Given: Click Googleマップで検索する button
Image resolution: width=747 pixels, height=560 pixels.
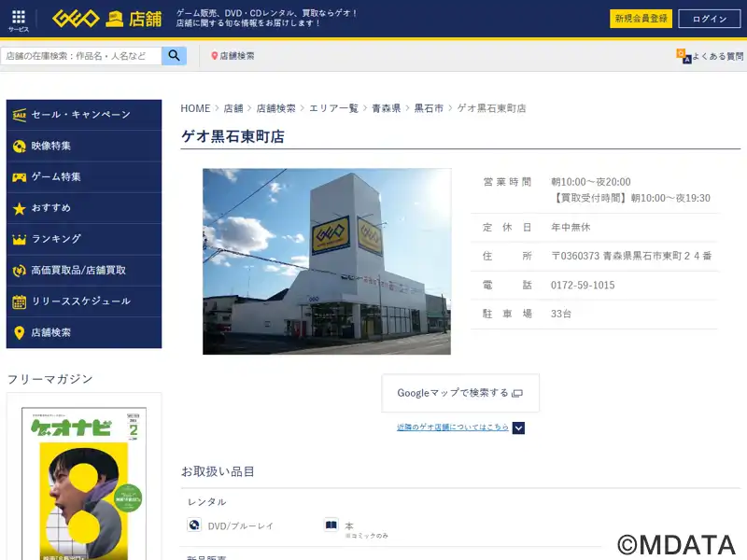Looking at the screenshot, I should click(x=460, y=393).
